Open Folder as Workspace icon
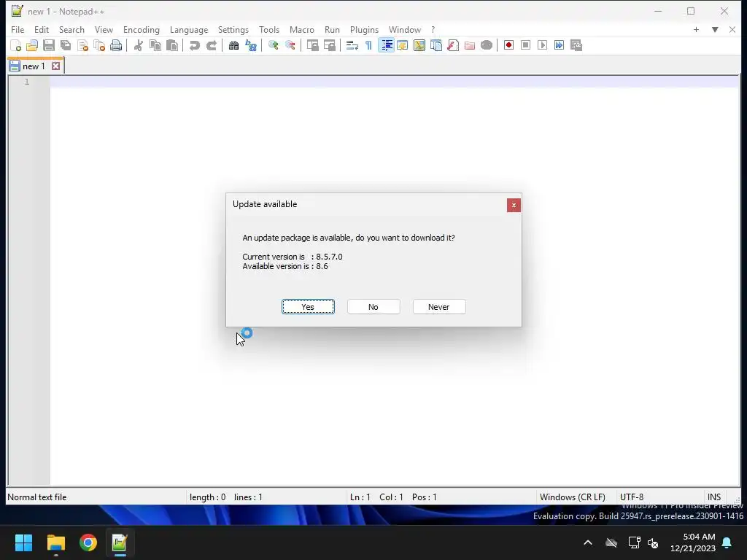The height and width of the screenshot is (560, 747). click(470, 45)
